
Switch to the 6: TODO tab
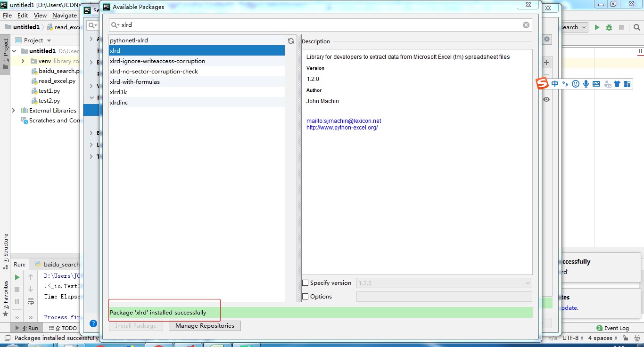tap(63, 328)
